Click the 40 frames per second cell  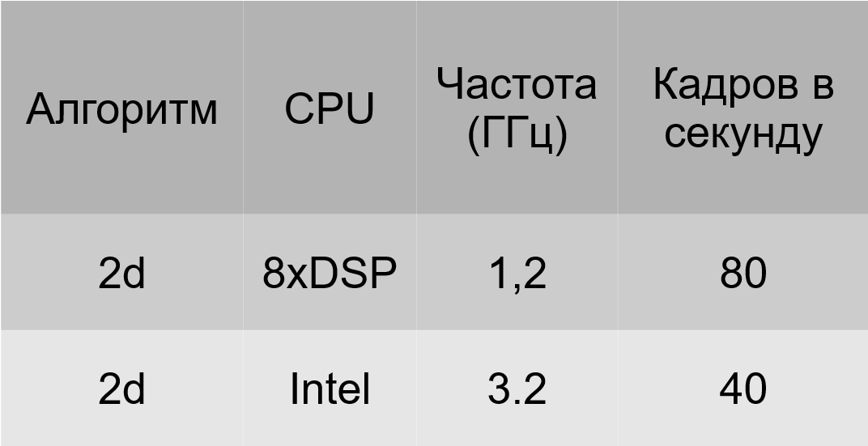742,389
